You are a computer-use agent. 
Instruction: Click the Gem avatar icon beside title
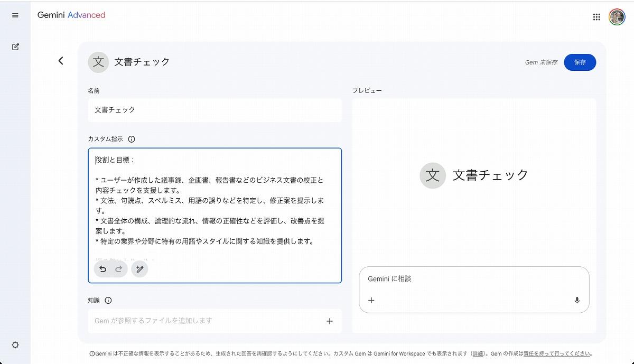tap(98, 62)
